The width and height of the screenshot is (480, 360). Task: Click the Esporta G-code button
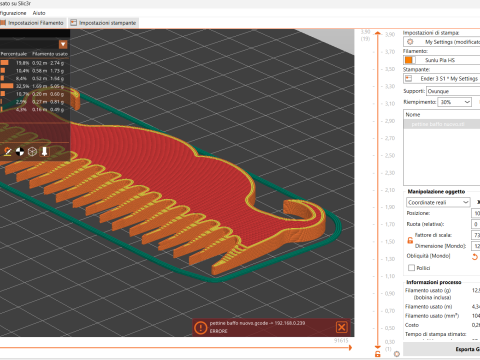point(442,349)
